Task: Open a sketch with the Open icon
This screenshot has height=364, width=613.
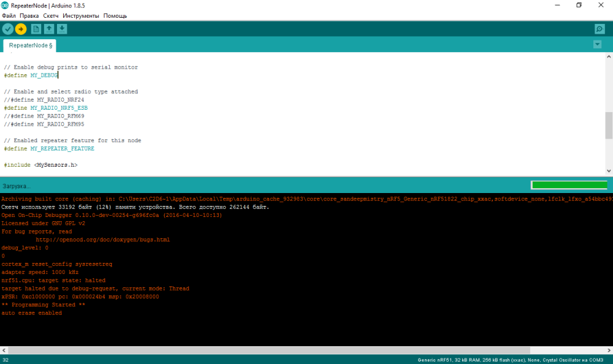Action: tap(49, 29)
